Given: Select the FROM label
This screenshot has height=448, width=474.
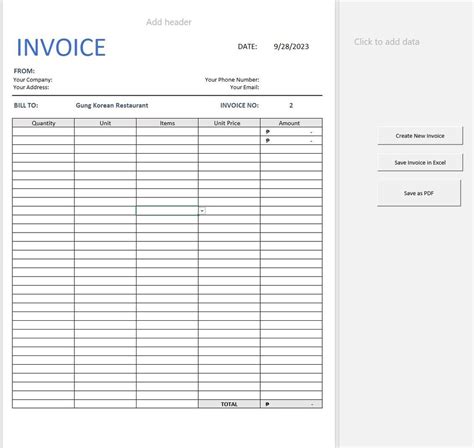Looking at the screenshot, I should point(24,71).
